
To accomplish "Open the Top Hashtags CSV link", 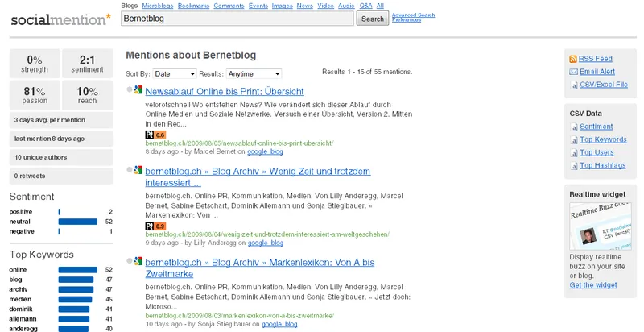I will coord(603,165).
